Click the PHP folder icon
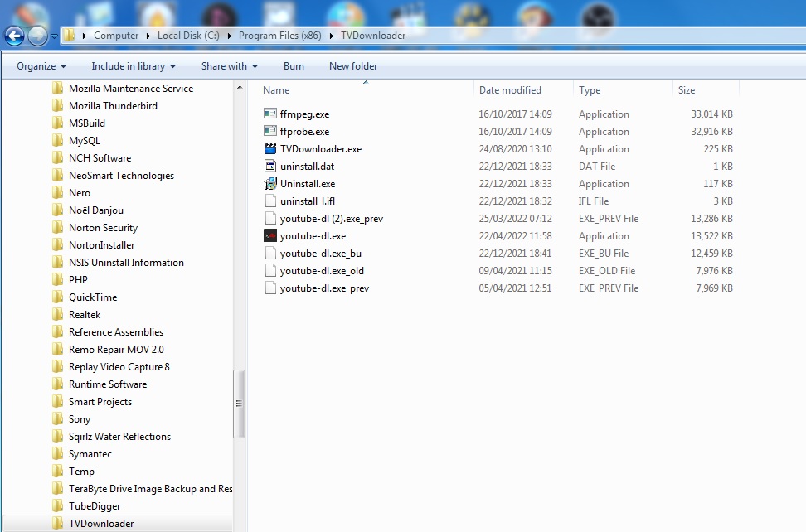The image size is (806, 532). coord(57,280)
